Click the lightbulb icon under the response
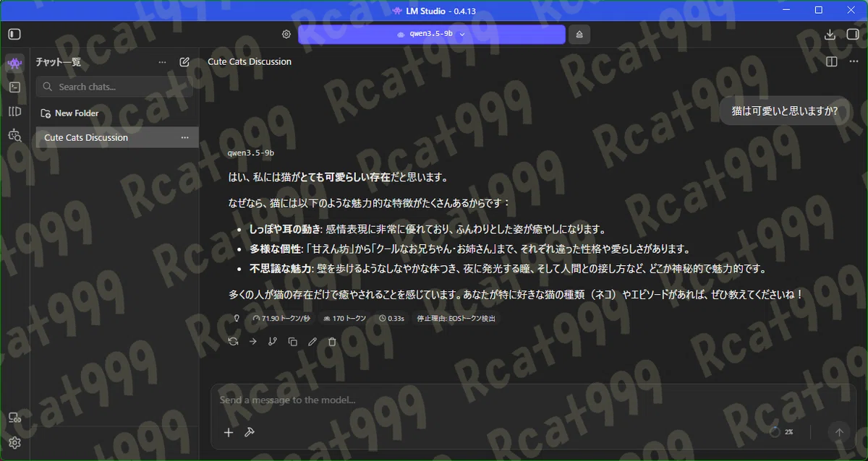 236,318
